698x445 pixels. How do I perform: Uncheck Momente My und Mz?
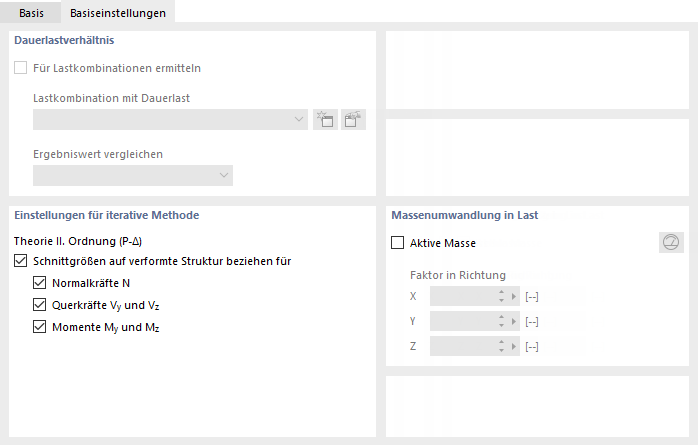(40, 327)
